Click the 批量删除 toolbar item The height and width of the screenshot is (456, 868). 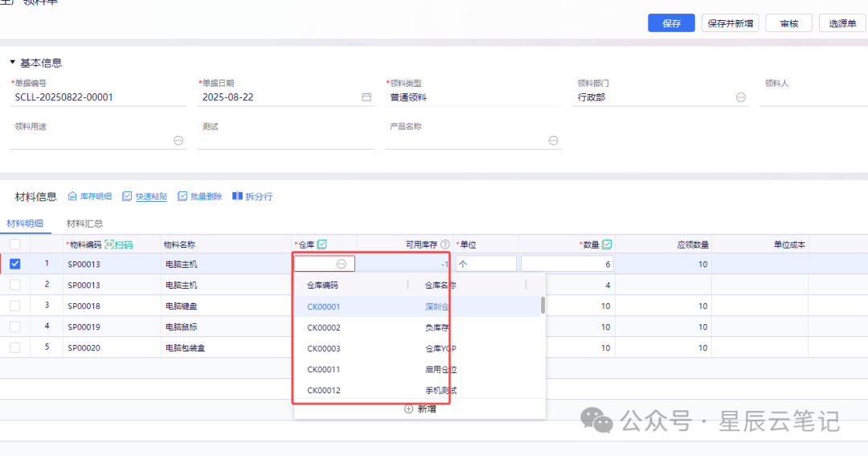[200, 197]
